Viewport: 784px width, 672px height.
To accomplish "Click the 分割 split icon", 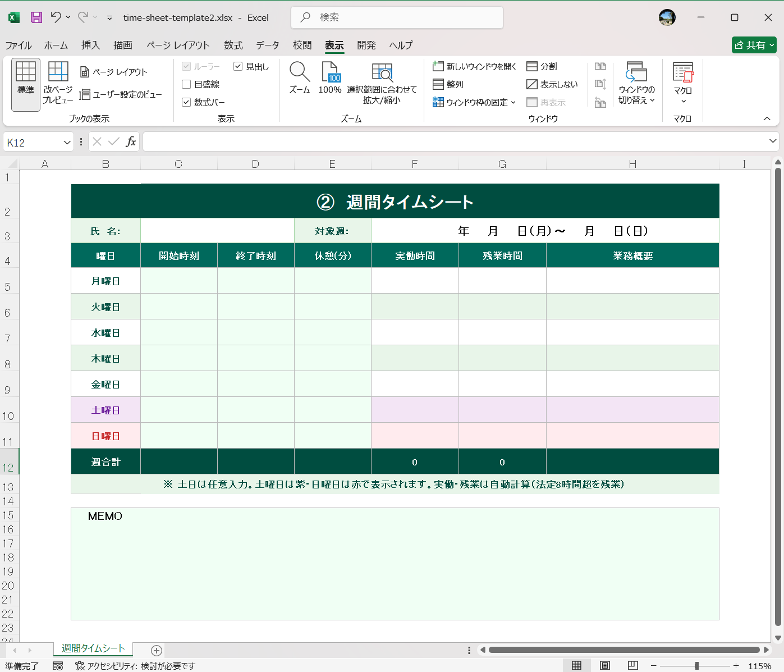I will click(x=542, y=66).
